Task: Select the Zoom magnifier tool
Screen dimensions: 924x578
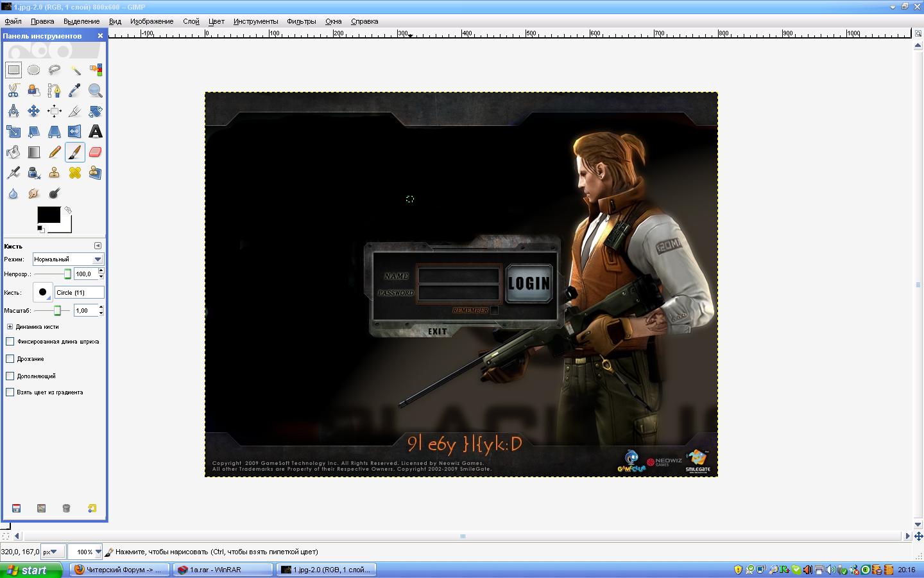Action: (x=95, y=91)
